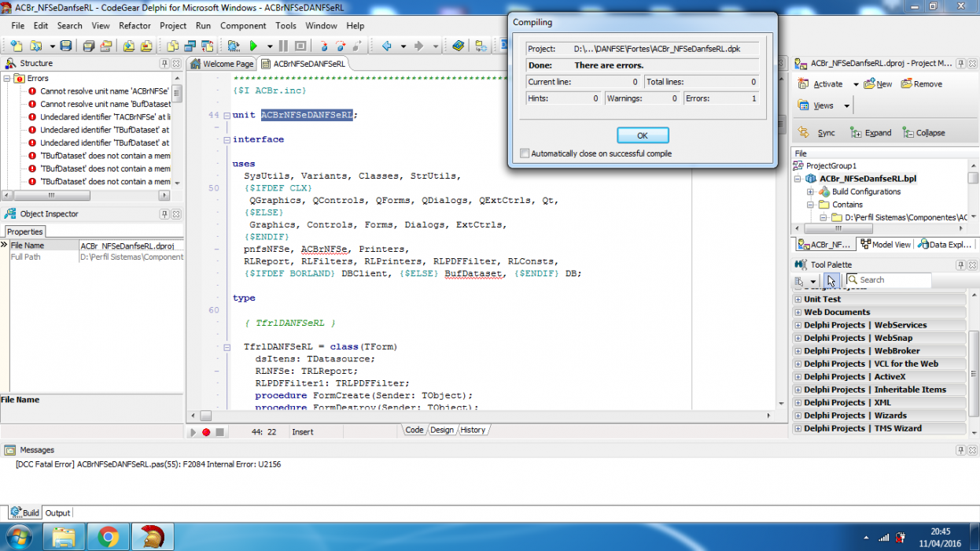Click the Sync icon in Project Manager
This screenshot has width=980, height=551.
(x=803, y=132)
